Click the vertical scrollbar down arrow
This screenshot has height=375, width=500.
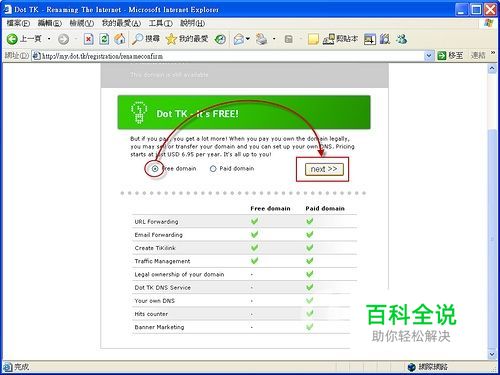[x=492, y=354]
